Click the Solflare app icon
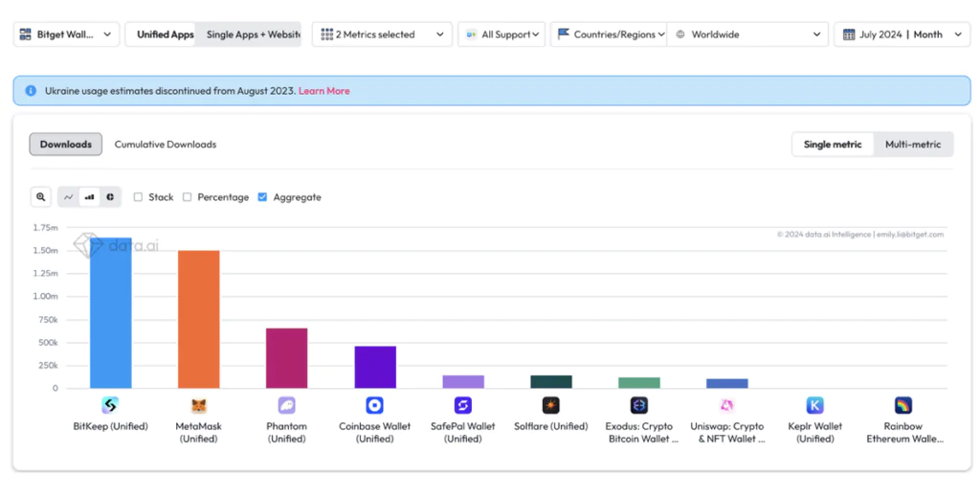Screen dimensions: 980x499 pyautogui.click(x=550, y=405)
